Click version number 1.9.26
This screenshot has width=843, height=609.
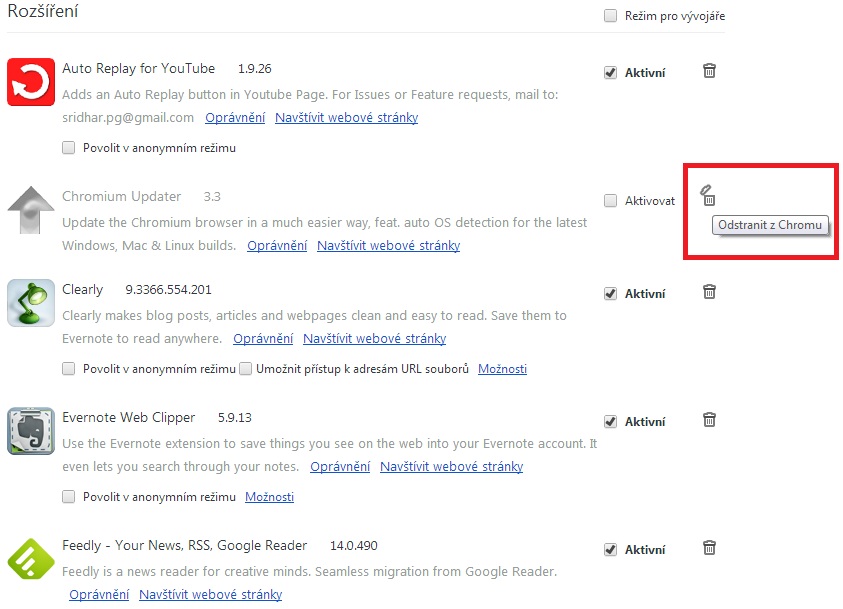tap(255, 69)
